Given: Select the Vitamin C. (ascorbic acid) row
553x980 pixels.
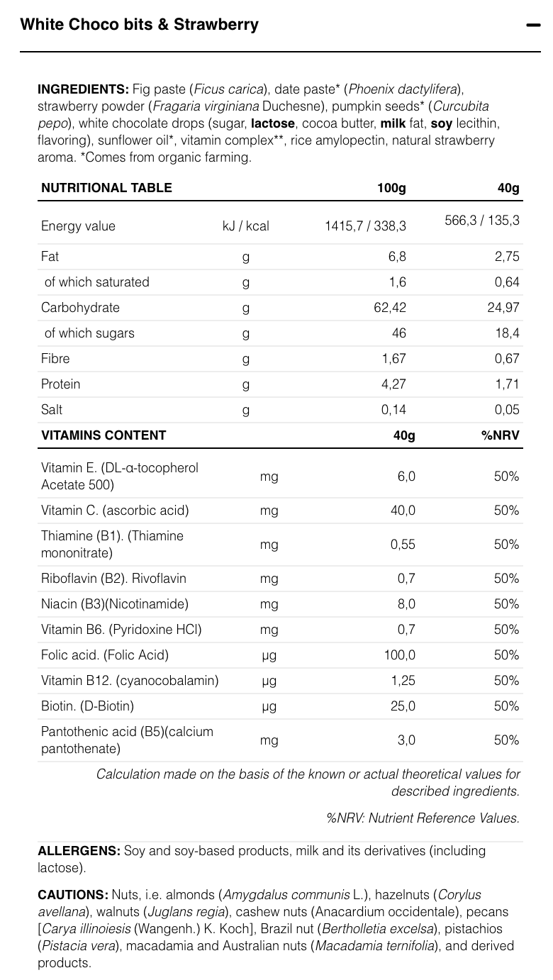Looking at the screenshot, I should (115, 511).
